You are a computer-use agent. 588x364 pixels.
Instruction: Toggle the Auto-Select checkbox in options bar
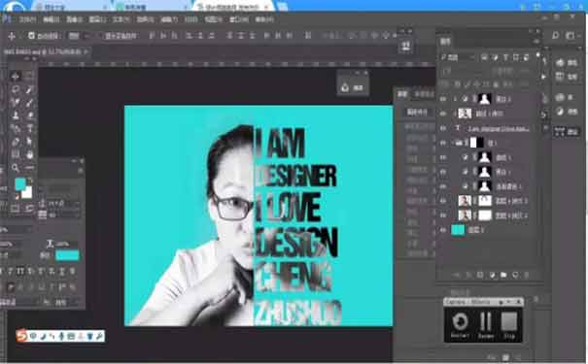click(31, 36)
